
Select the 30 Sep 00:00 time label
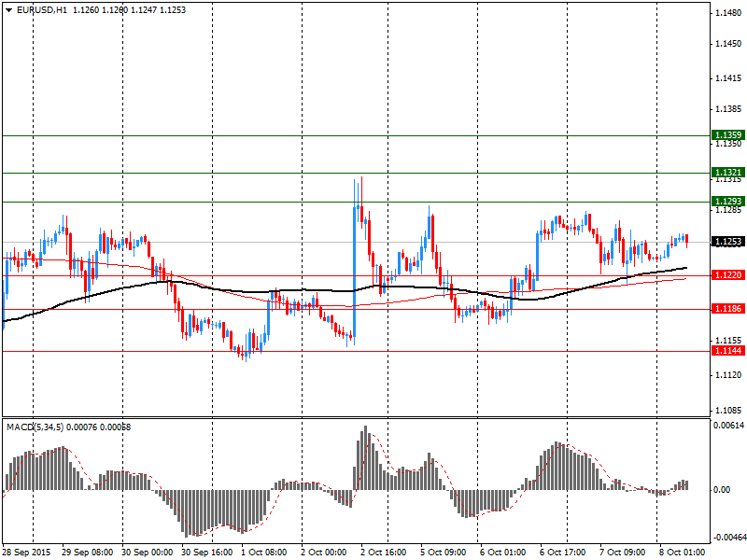click(x=148, y=553)
